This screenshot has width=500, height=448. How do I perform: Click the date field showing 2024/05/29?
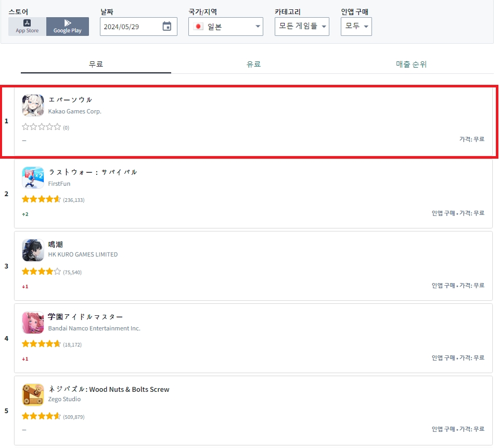coord(138,27)
